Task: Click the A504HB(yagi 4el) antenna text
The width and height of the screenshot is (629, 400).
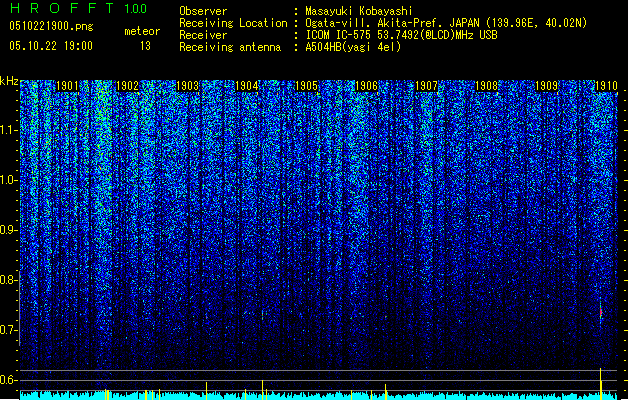Action: point(353,47)
